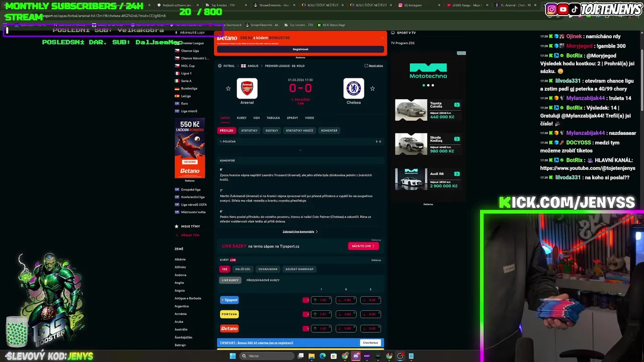Open TV Program ZDE link
The image size is (644, 362).
point(403,43)
